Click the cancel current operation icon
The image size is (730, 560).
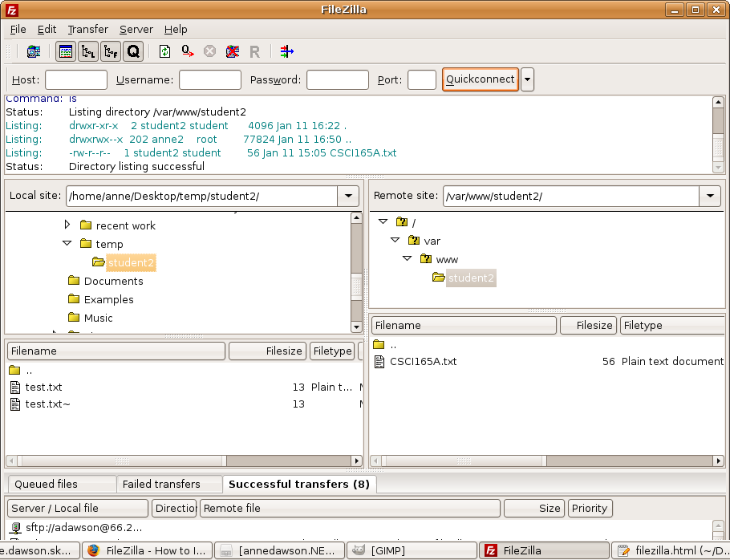tap(210, 51)
